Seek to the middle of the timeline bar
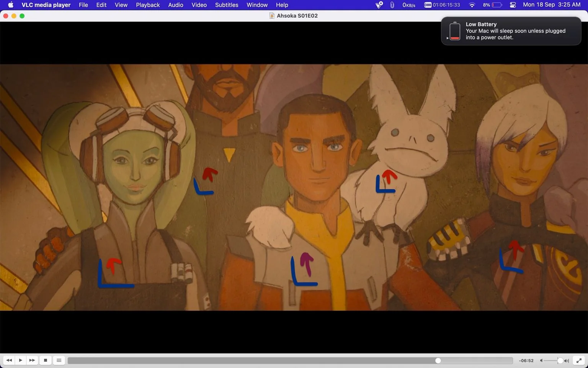 tap(290, 361)
